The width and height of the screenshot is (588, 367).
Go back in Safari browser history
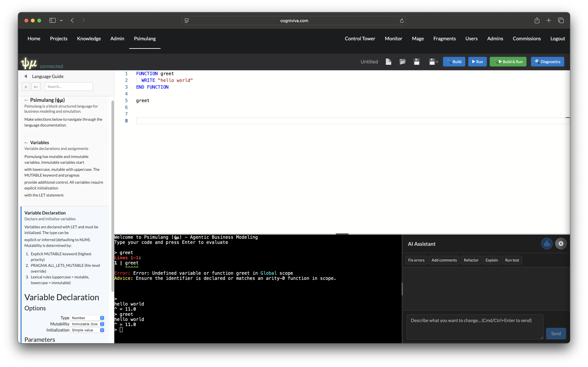pyautogui.click(x=72, y=20)
